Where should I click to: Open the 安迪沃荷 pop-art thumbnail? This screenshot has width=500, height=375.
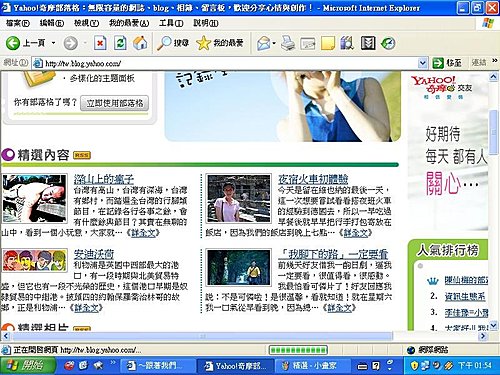35,261
